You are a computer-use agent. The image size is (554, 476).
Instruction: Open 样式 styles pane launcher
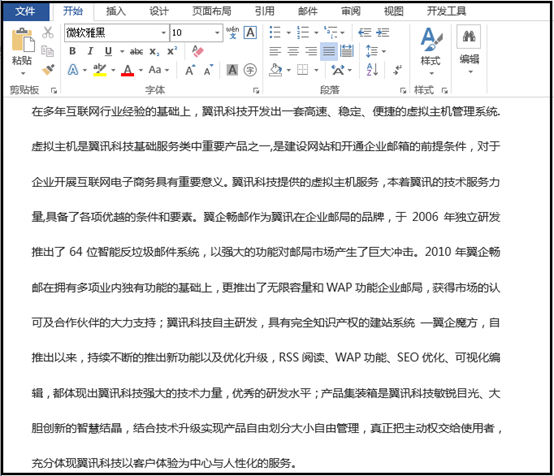tap(445, 91)
